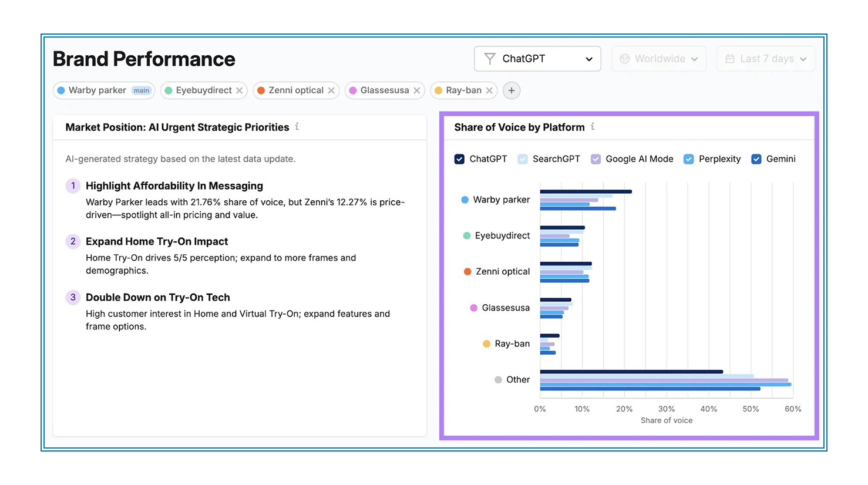Click the Eyebuydirect row label in chart

[502, 235]
